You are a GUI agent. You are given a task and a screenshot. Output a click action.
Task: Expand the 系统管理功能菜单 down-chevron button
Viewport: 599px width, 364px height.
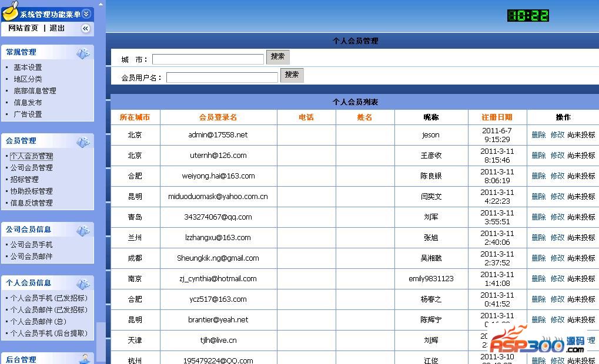(x=86, y=14)
